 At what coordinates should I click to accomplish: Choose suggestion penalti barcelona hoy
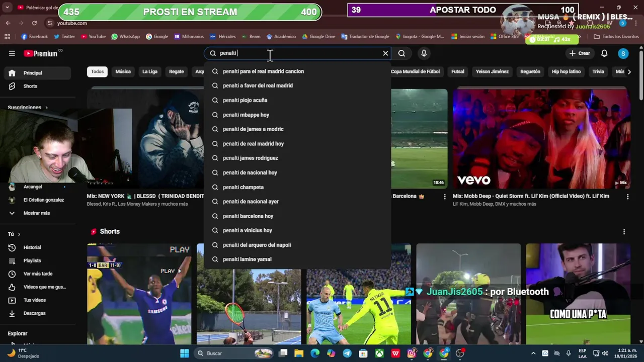[297, 216]
